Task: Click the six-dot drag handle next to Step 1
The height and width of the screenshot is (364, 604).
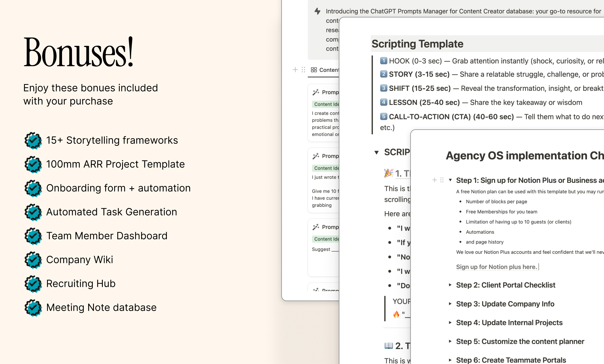Action: [x=442, y=180]
